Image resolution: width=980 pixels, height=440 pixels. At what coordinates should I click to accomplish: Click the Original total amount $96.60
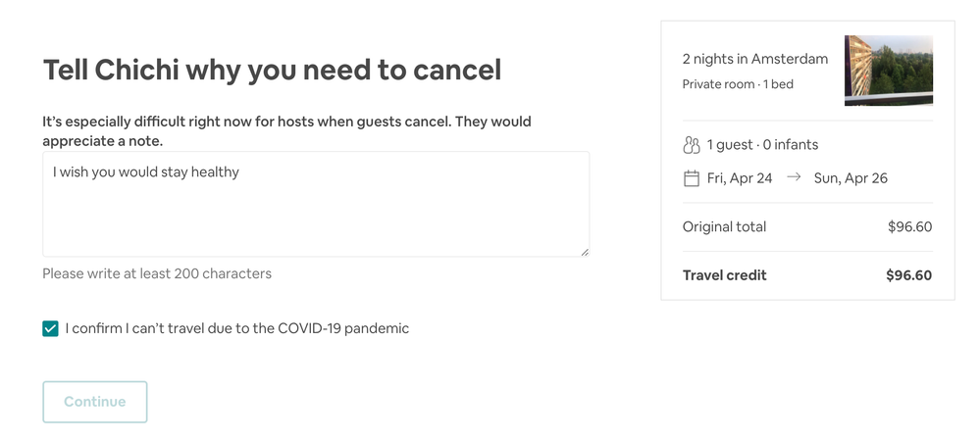909,226
